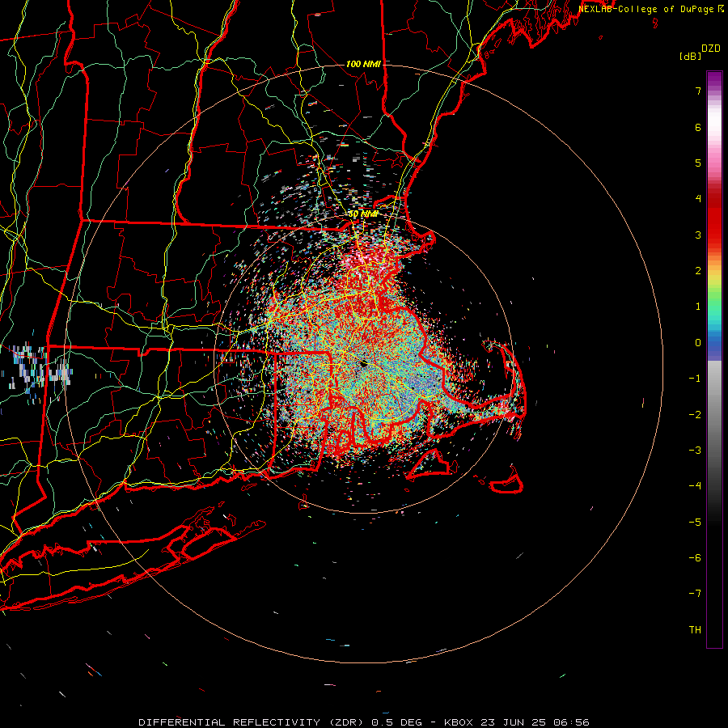Click legend value '5'

pyautogui.click(x=698, y=163)
